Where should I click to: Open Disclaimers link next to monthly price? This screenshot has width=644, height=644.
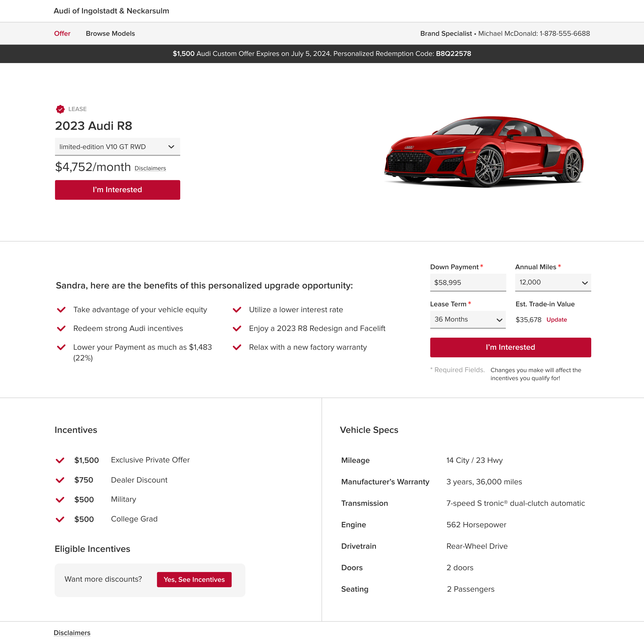coord(150,168)
